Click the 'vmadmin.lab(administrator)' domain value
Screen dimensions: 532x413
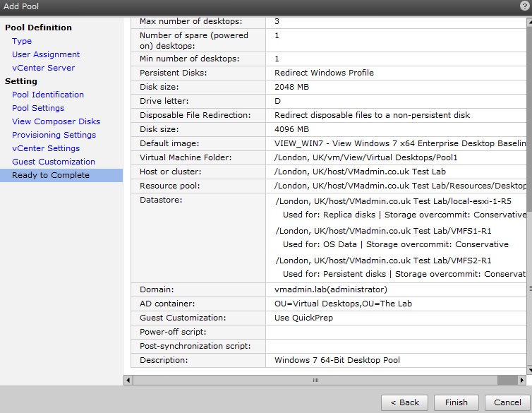pyautogui.click(x=331, y=289)
